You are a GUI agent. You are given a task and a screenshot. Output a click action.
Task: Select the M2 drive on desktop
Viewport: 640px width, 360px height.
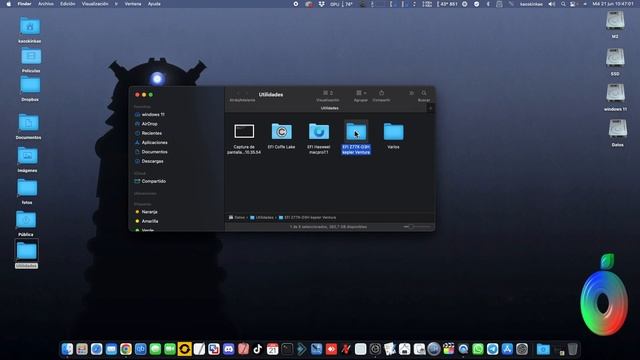[x=615, y=21]
